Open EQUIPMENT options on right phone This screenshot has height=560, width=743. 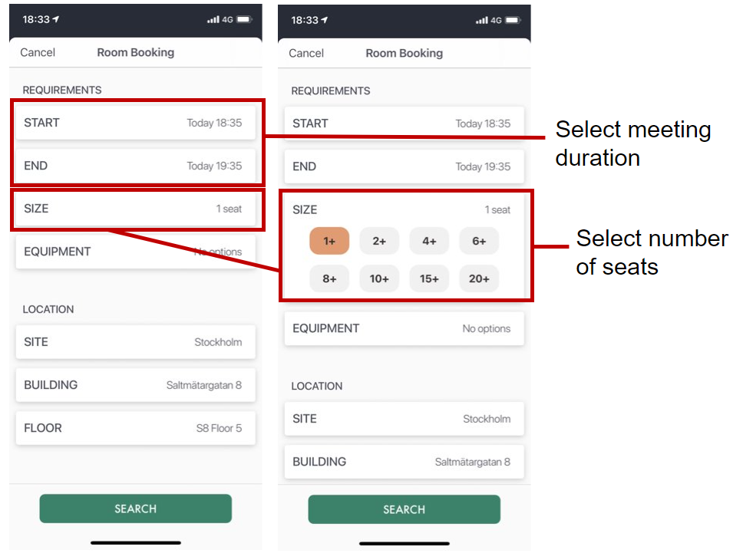(405, 328)
